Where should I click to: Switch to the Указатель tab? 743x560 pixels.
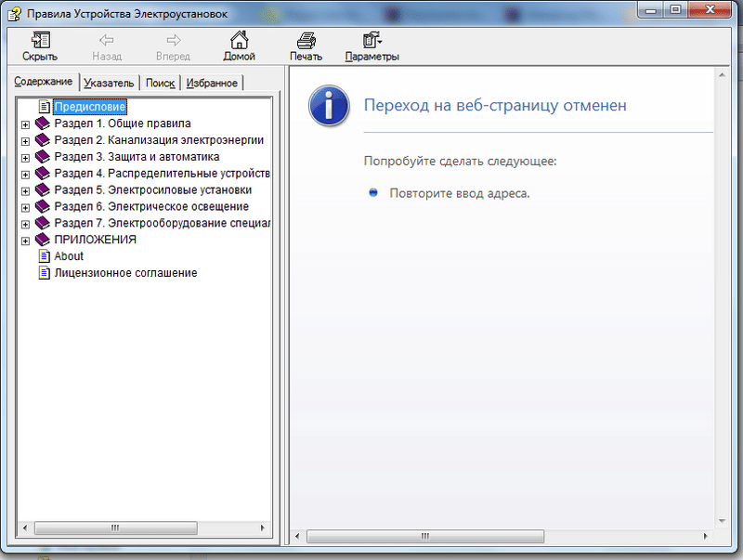pos(110,83)
